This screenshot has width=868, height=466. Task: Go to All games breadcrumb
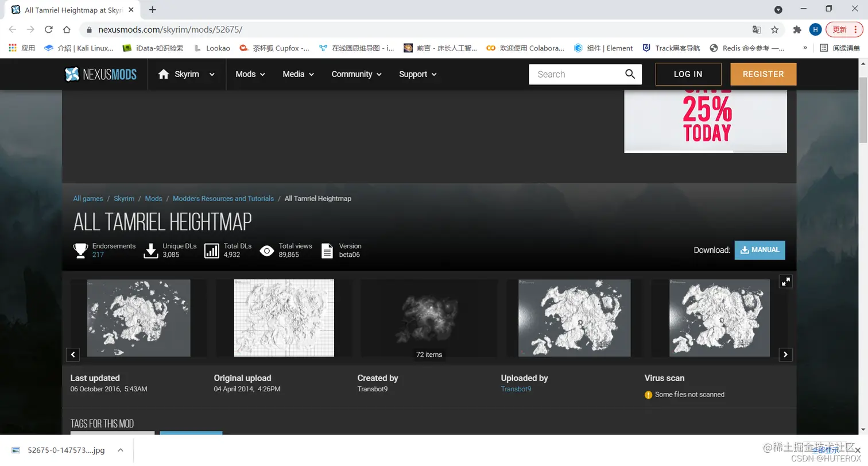(x=88, y=198)
